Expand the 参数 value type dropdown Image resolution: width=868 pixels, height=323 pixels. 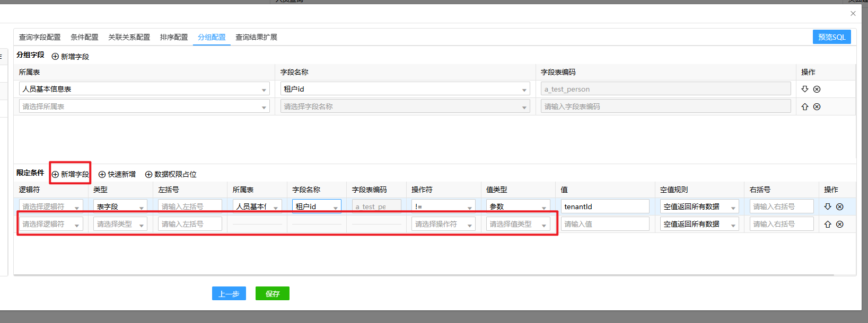[518, 207]
